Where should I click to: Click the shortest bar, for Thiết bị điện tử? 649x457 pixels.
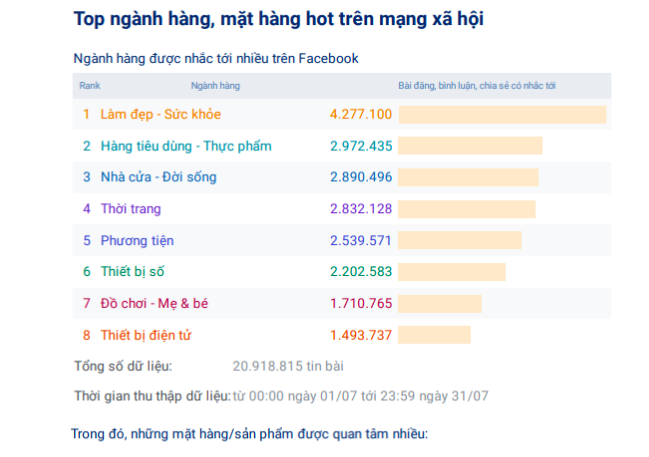click(x=435, y=334)
